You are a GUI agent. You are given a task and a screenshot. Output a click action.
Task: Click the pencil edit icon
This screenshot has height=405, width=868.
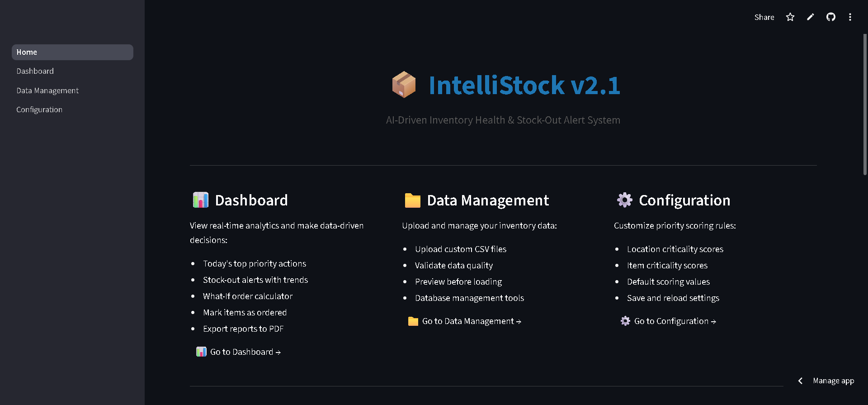point(811,17)
